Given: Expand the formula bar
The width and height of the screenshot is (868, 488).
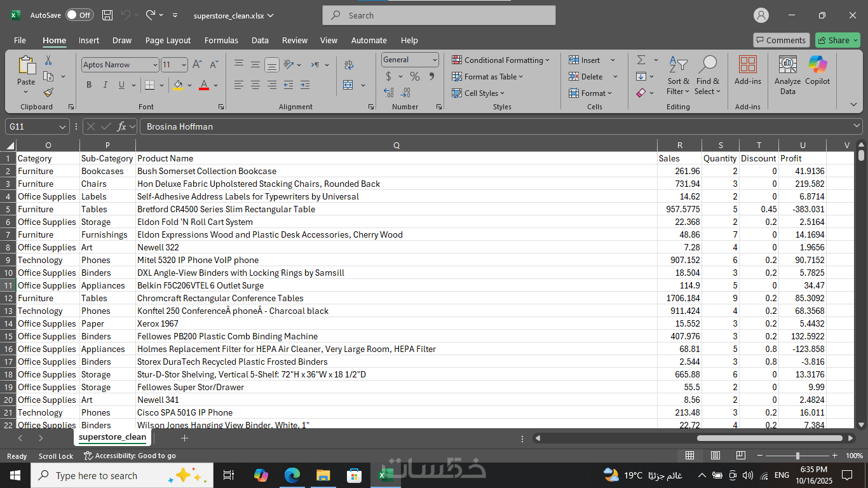Looking at the screenshot, I should click(x=857, y=126).
